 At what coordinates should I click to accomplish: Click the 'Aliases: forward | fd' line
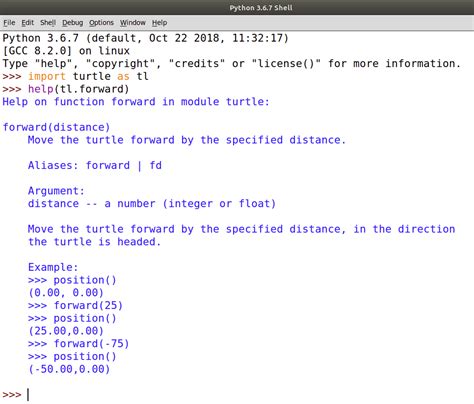coord(95,165)
